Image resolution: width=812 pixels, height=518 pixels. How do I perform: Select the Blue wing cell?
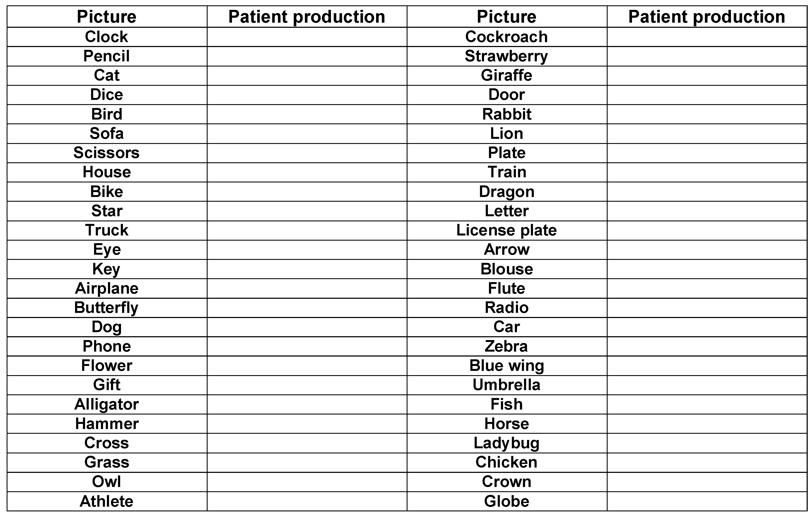(506, 366)
